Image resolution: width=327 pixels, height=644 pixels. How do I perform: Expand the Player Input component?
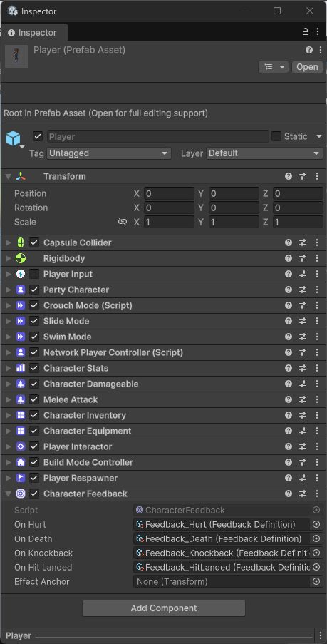(8, 275)
